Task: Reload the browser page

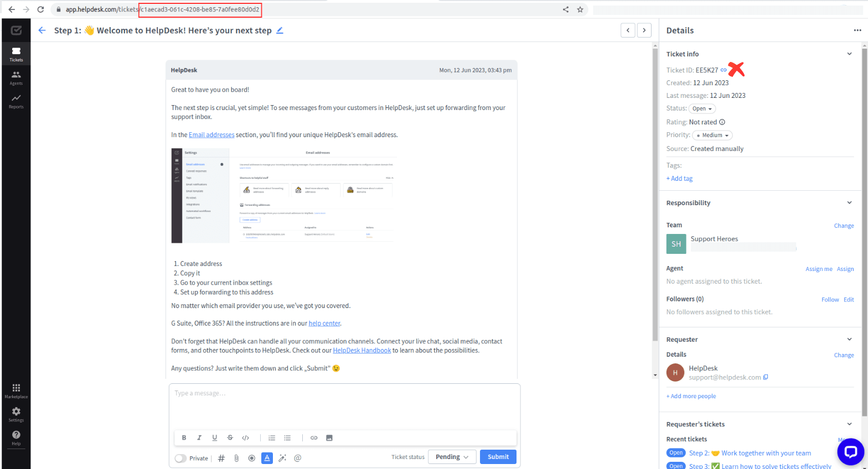Action: (40, 9)
